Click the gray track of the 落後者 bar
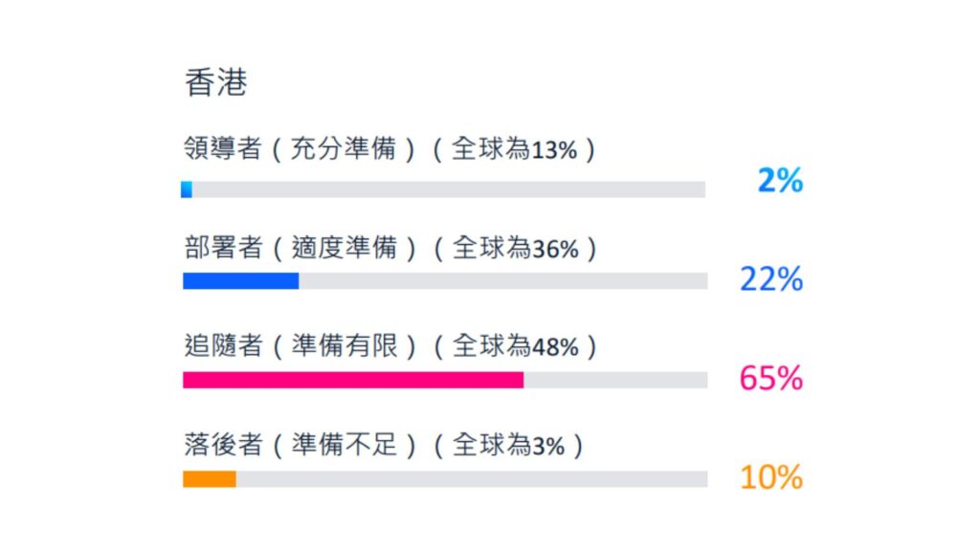980x551 pixels. click(x=471, y=478)
